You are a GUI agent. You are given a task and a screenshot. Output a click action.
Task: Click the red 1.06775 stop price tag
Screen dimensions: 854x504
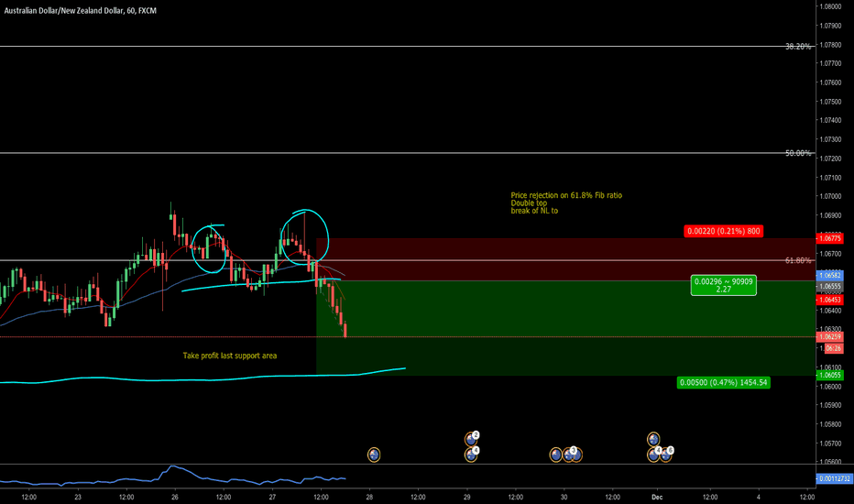pyautogui.click(x=830, y=238)
